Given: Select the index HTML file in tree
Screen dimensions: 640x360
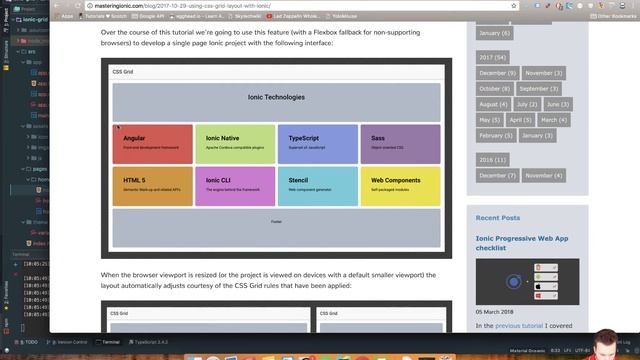Looking at the screenshot, I should point(37,244).
